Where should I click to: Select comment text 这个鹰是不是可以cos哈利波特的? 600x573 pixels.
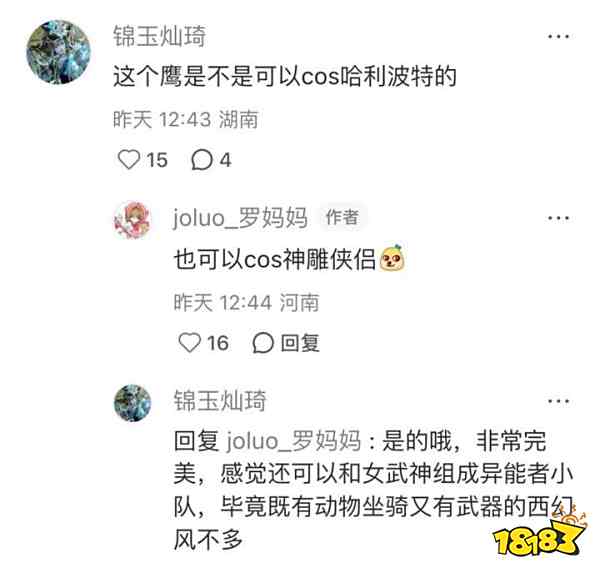285,76
